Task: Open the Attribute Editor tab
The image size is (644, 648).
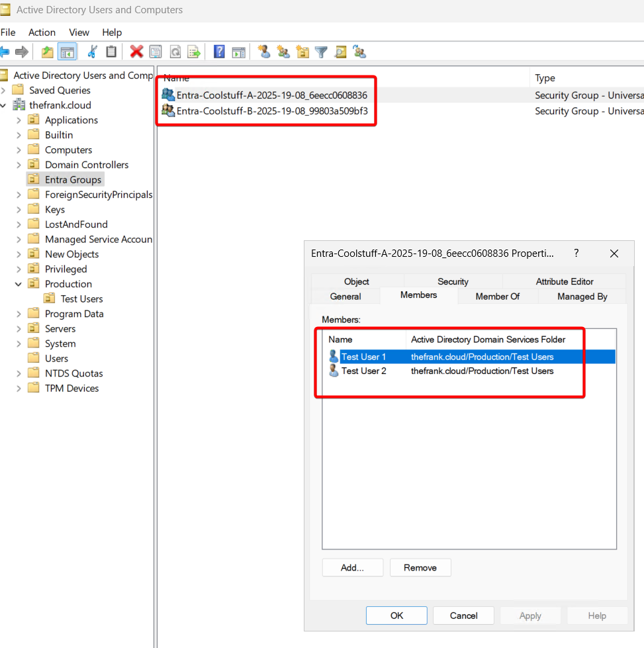Action: tap(564, 281)
